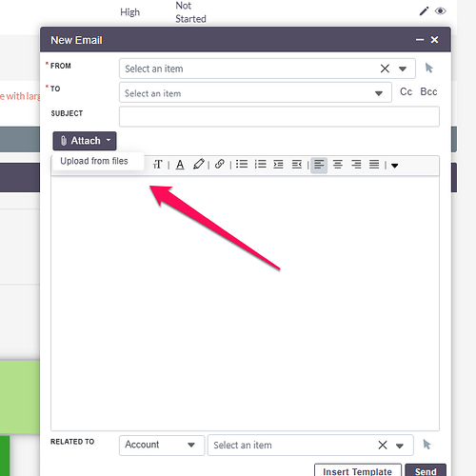Viewport: 476px width, 476px height.
Task: Toggle center text alignment
Action: coord(338,165)
